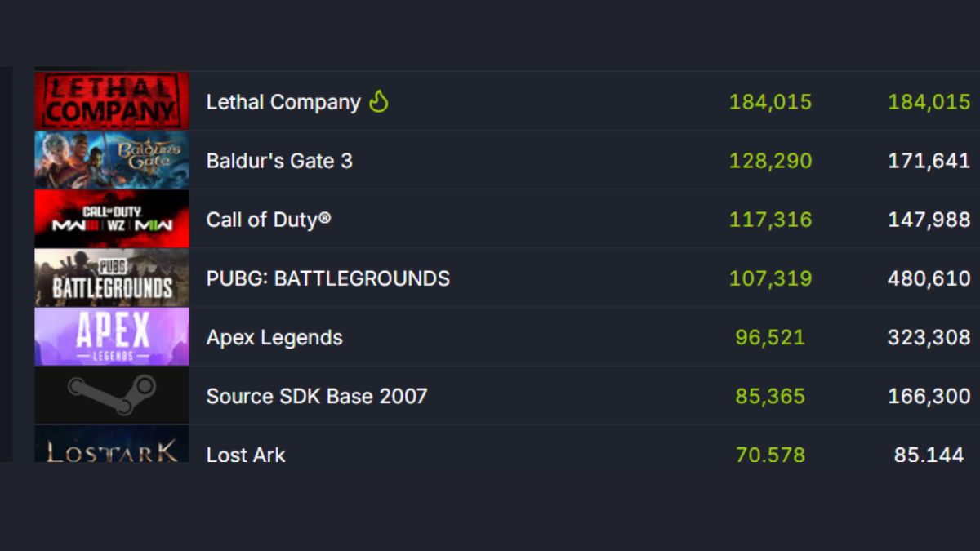Click the Call of Duty title text
Screen dimensions: 980x551
(x=268, y=220)
